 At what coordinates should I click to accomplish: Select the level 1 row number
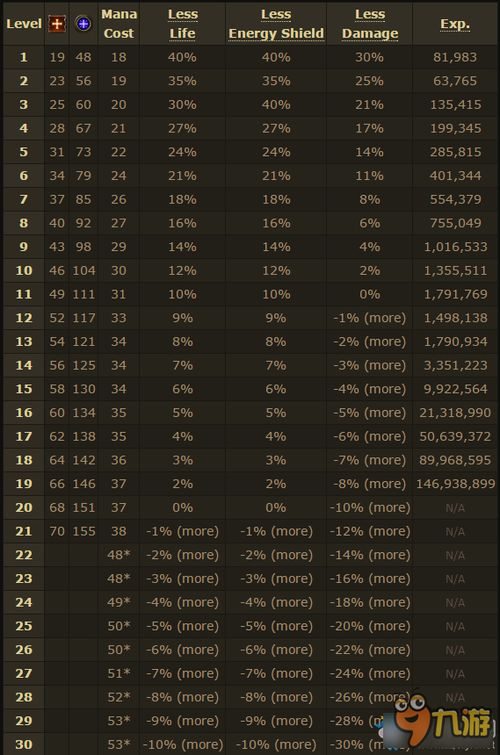coord(24,57)
